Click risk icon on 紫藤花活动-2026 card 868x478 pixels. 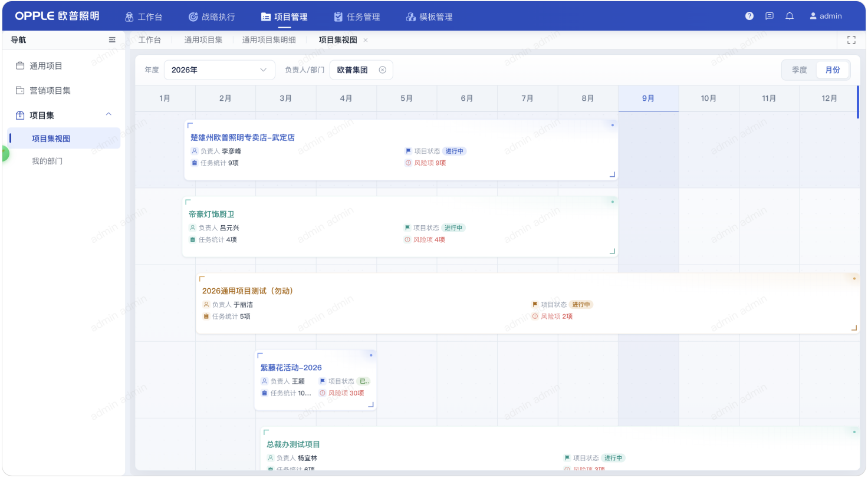tap(323, 393)
